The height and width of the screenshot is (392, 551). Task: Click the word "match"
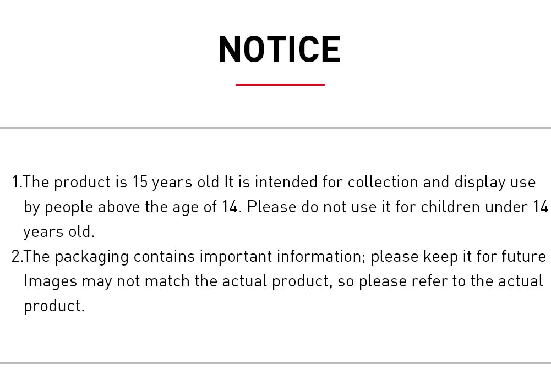tap(167, 281)
